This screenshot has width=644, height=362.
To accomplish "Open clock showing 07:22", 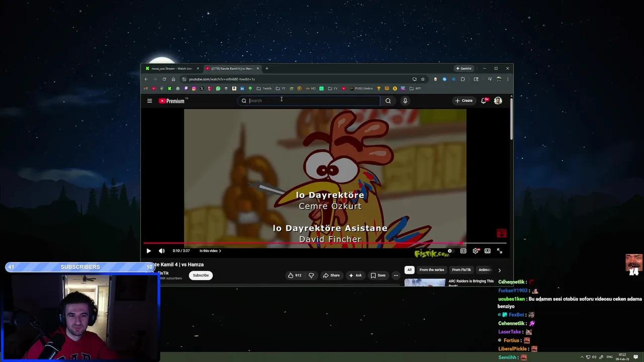I will click(x=622, y=357).
